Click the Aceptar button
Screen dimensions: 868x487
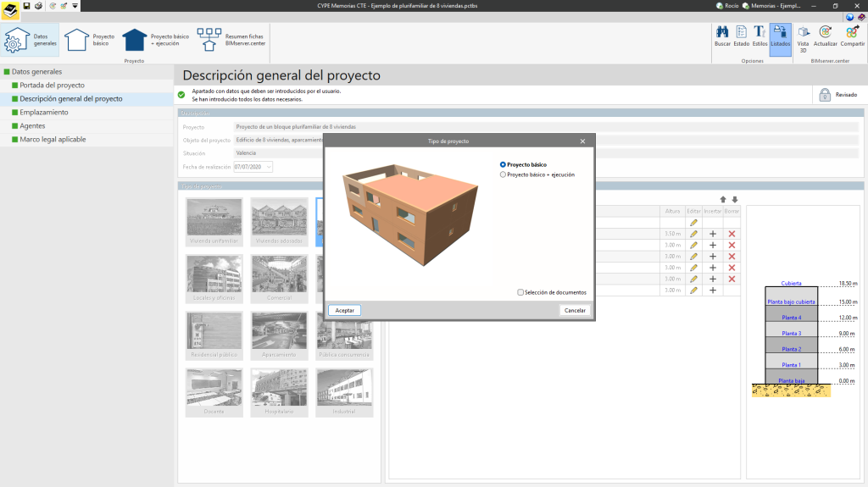[344, 311]
